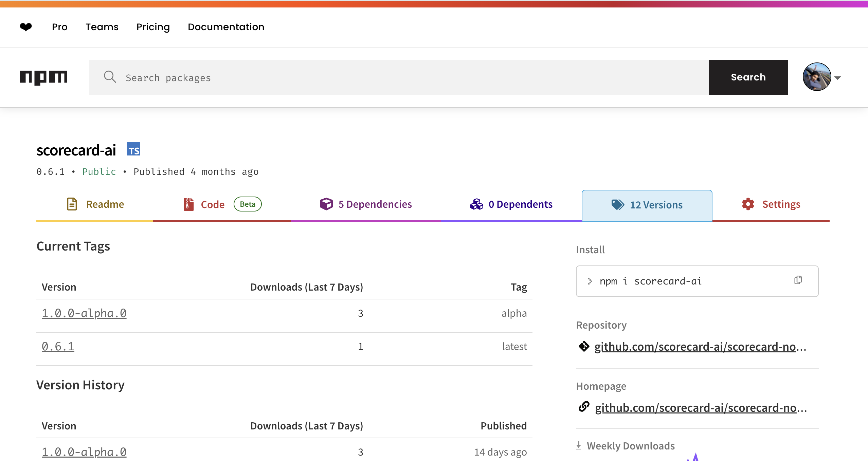Copy the npm install command
This screenshot has height=461, width=868.
click(798, 280)
